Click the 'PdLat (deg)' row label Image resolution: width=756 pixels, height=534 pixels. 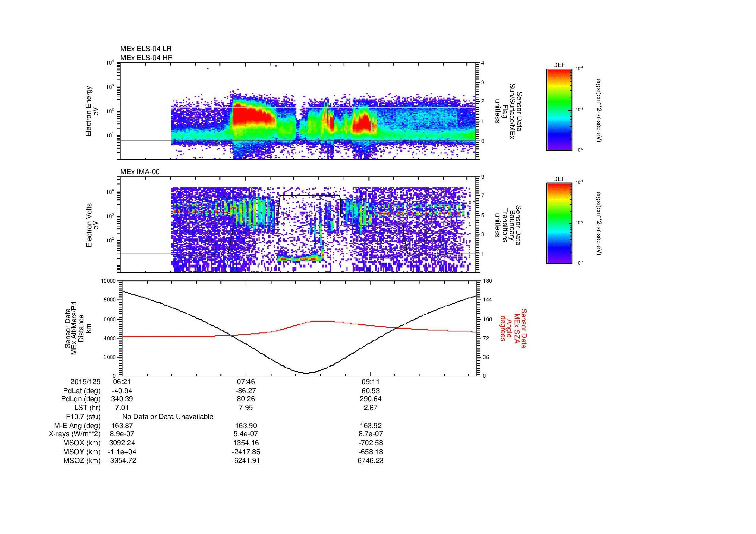pos(82,391)
